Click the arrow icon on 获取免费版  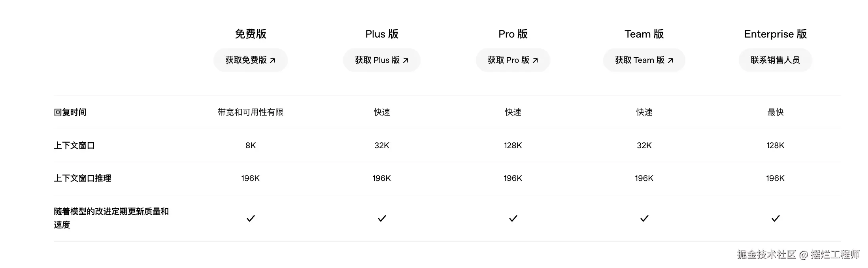272,60
